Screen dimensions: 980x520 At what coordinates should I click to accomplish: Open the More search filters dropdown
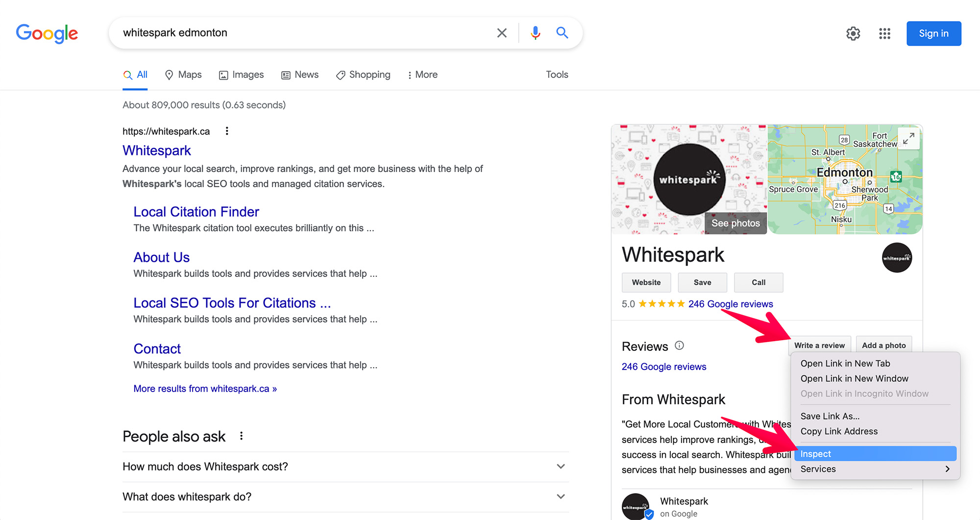point(422,74)
